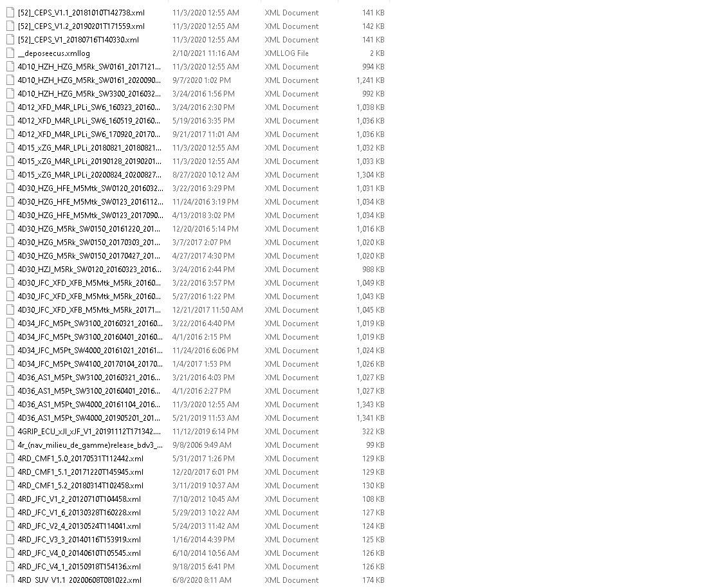Viewport: 718px width, 588px height.
Task: Select 4RD_CMF1_5.2_20180314T102458.xml
Action: (x=80, y=486)
